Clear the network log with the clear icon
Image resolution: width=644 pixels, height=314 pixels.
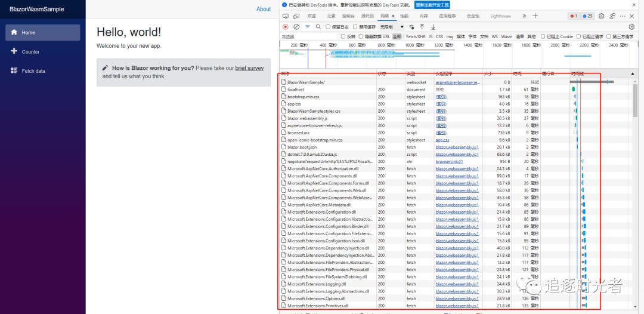(296, 27)
